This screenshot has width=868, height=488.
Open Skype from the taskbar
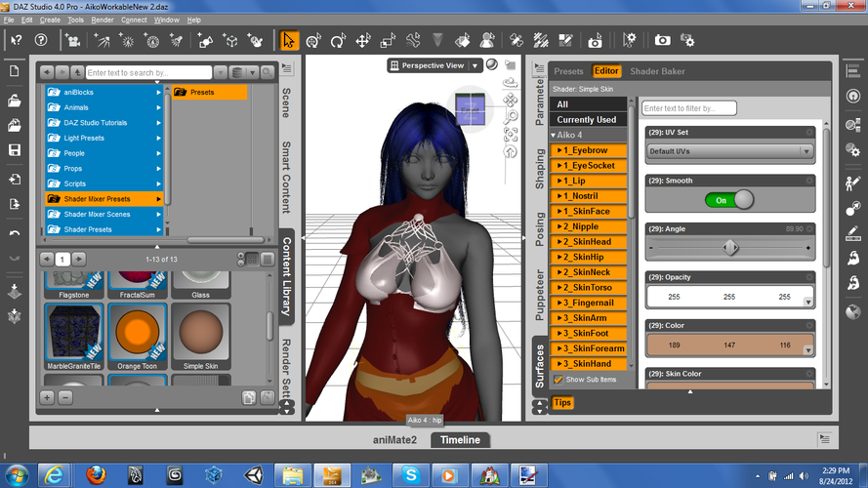(x=410, y=475)
